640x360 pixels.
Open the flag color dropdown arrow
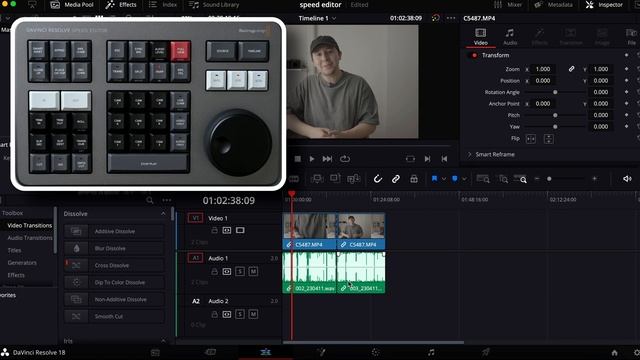[x=444, y=179]
